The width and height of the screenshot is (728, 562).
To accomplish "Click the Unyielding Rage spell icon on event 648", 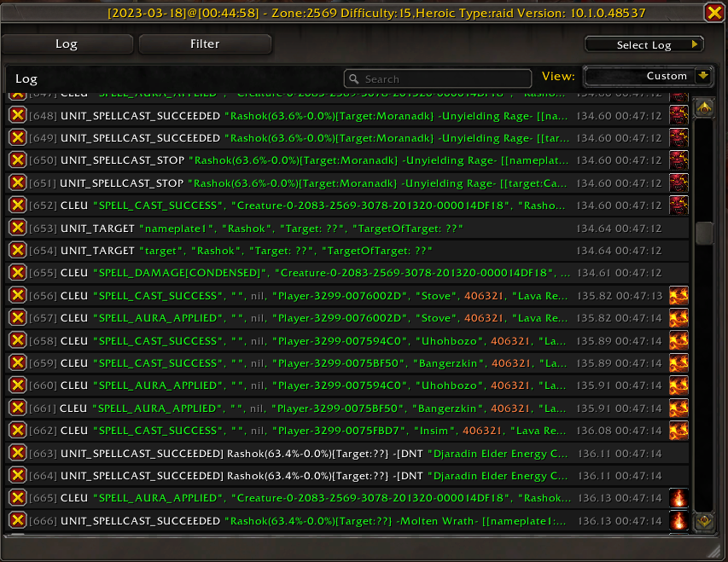I will point(678,113).
